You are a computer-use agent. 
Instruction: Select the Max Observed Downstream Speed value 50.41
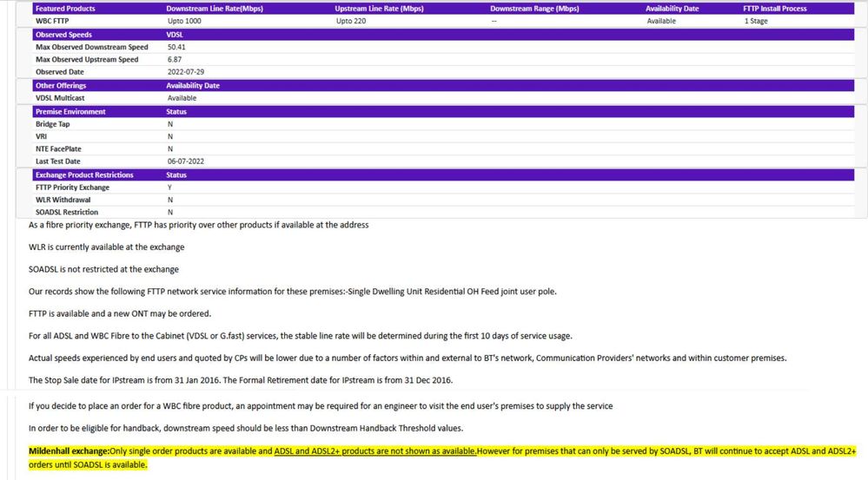pos(176,47)
